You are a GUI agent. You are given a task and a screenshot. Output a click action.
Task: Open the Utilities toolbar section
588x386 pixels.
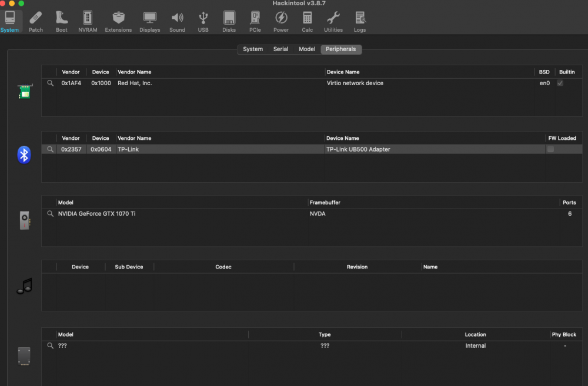[333, 22]
